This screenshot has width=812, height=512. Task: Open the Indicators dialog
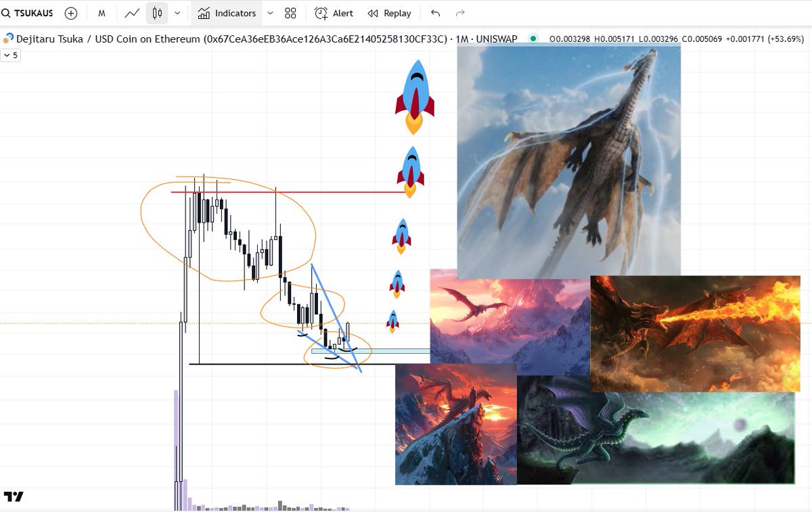coord(227,13)
